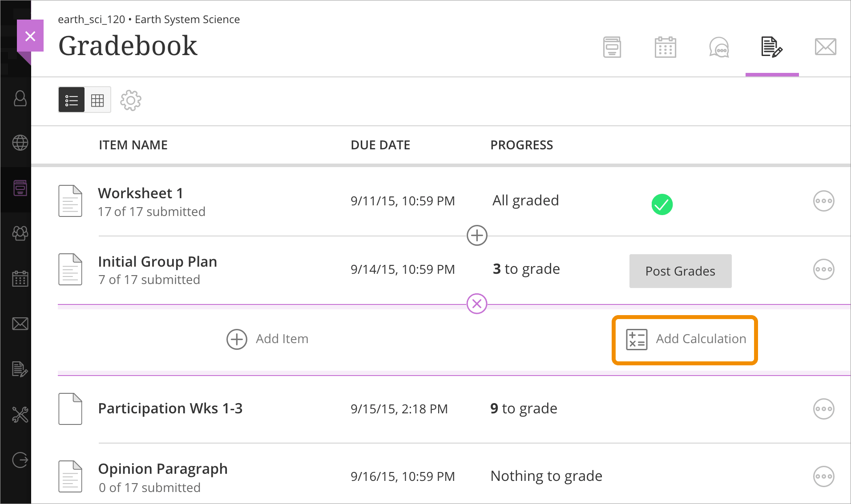This screenshot has height=504, width=851.
Task: Open Opinion Paragraph item
Action: tap(163, 469)
